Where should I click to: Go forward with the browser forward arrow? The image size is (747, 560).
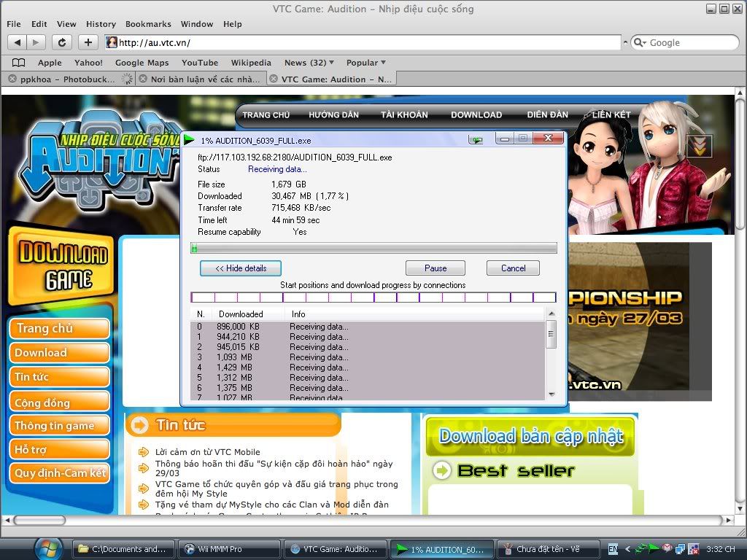pyautogui.click(x=36, y=42)
